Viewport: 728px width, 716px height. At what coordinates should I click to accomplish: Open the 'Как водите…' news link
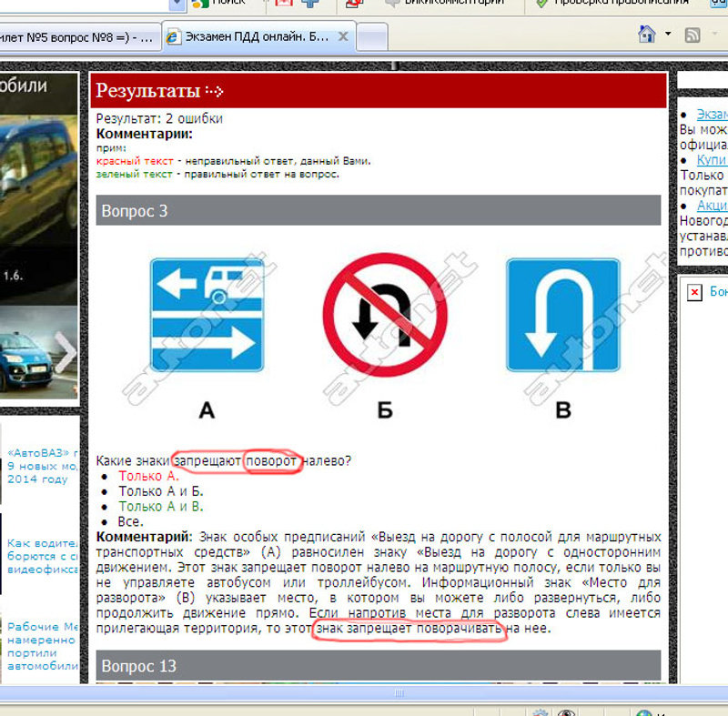coord(42,556)
